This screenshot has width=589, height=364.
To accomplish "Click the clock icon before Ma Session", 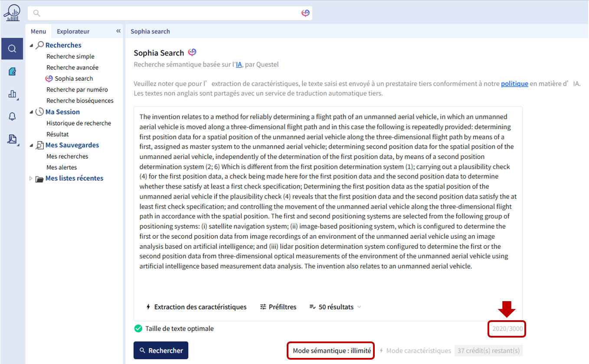I will (40, 112).
